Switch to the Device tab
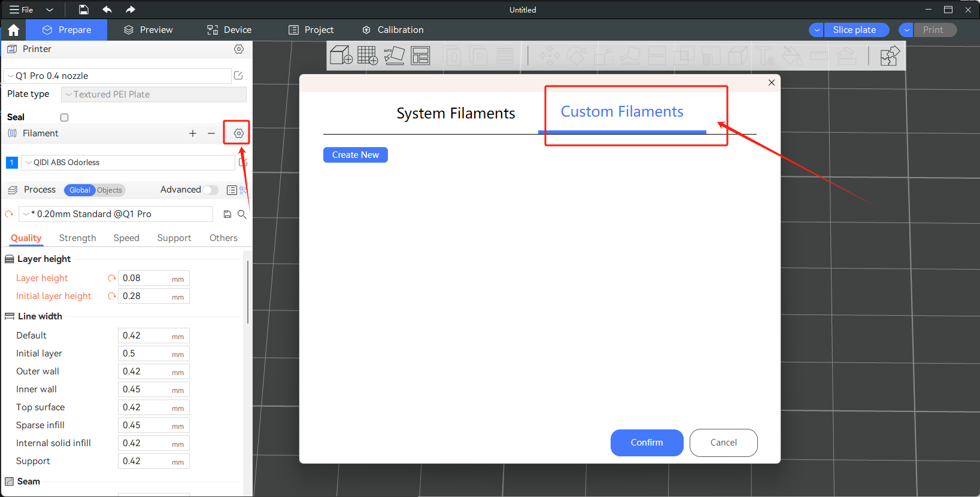The image size is (980, 497). click(229, 30)
